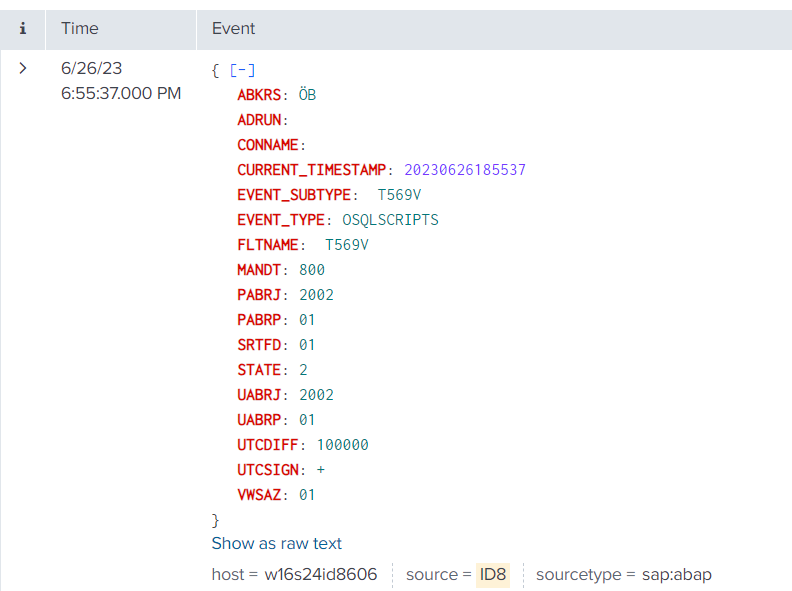Click the CURRENT_TIMESTAMP value 20230626185537
Screen dimensions: 792x591
tap(465, 170)
